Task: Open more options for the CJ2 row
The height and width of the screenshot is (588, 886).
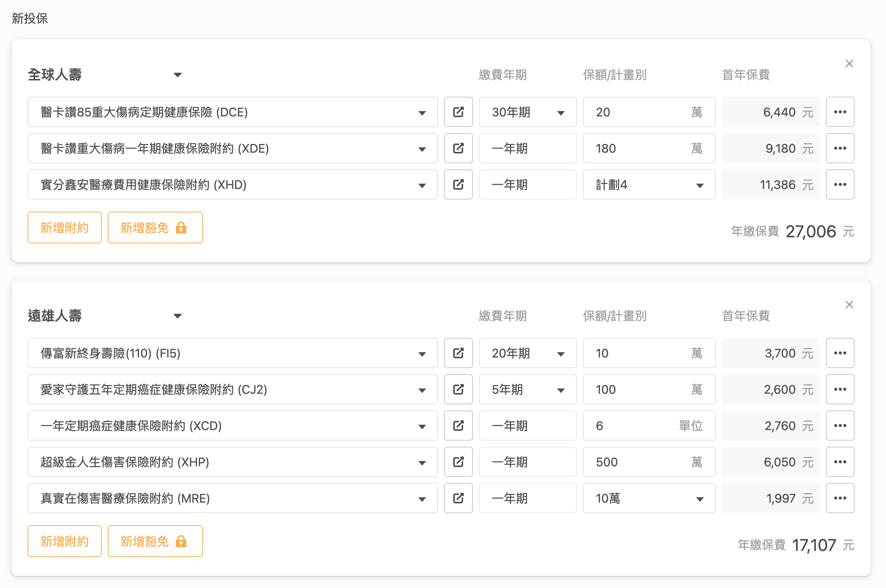Action: coord(840,389)
